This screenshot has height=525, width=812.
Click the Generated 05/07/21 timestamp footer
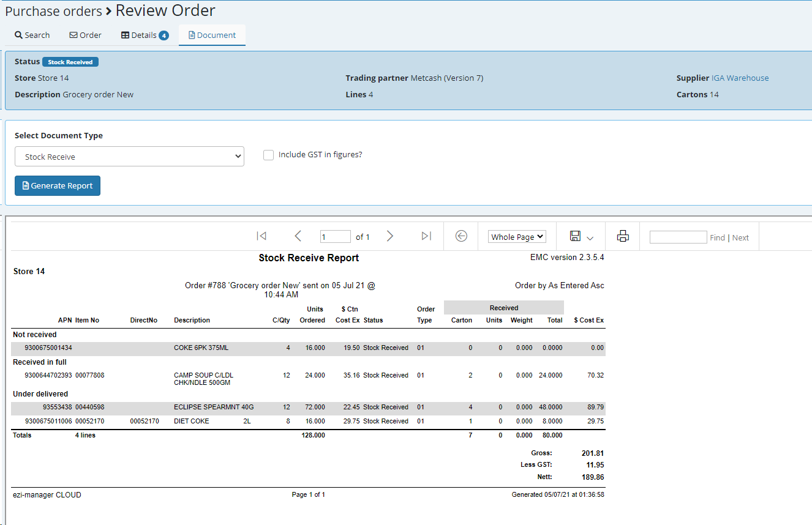(x=558, y=494)
